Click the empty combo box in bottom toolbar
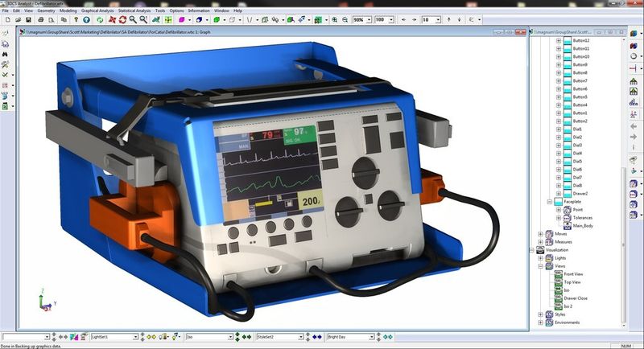The height and width of the screenshot is (349, 644). click(x=26, y=337)
